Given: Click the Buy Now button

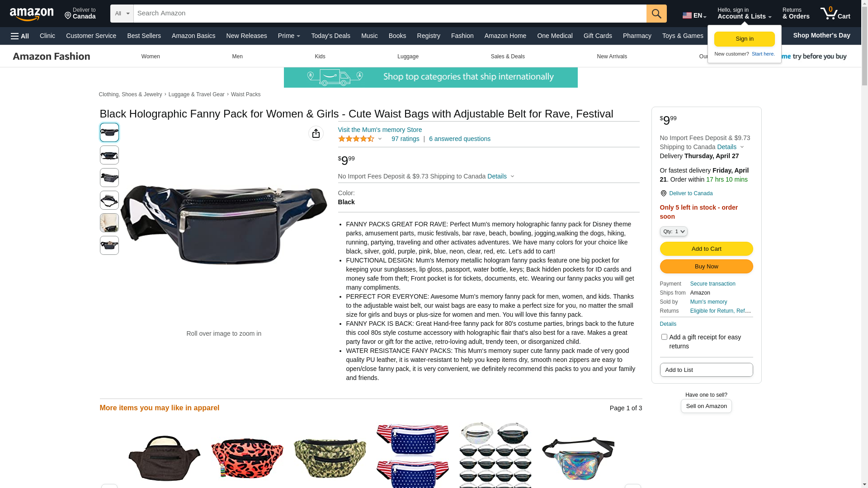Looking at the screenshot, I should click(x=706, y=267).
